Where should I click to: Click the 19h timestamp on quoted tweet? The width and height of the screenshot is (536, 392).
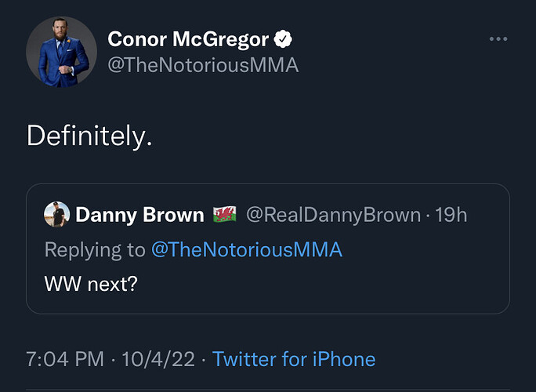(x=451, y=214)
